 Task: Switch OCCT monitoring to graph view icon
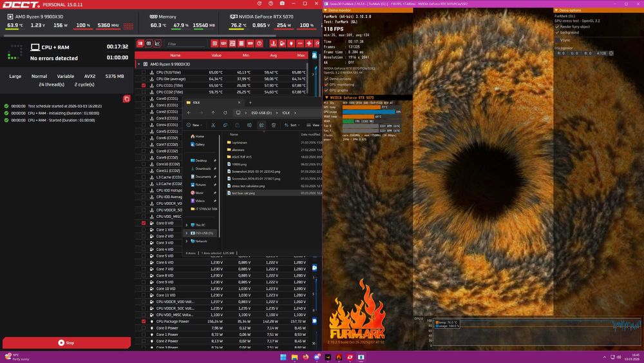click(157, 43)
